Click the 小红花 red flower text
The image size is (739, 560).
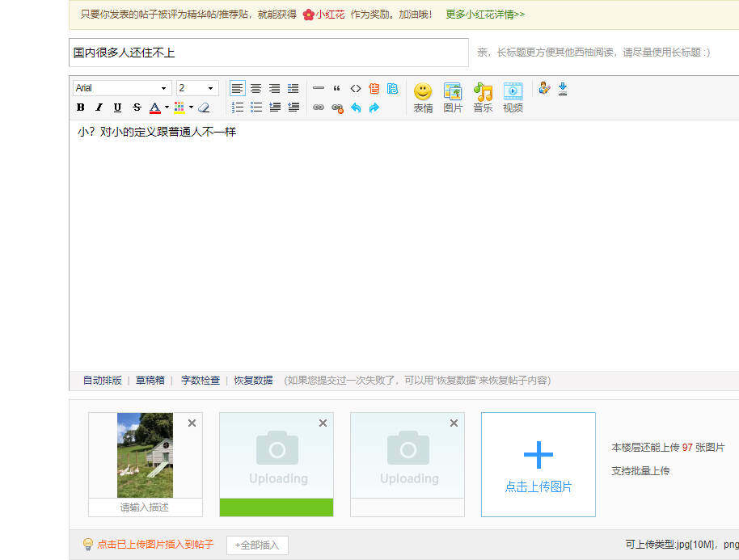click(x=330, y=15)
